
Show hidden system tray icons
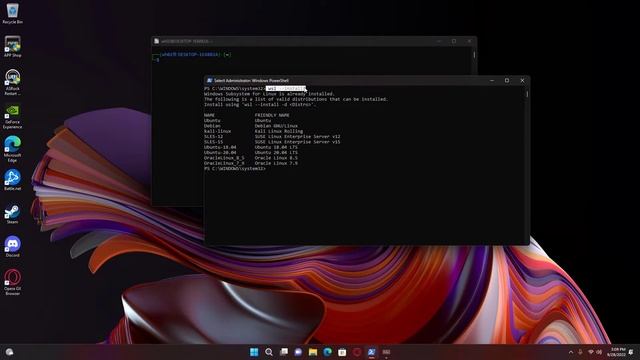(x=571, y=352)
